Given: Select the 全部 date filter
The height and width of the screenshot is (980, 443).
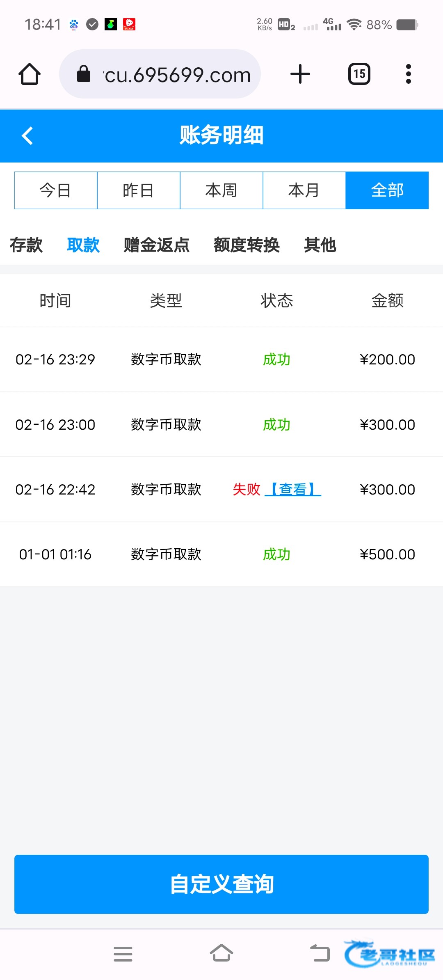Looking at the screenshot, I should click(x=387, y=190).
